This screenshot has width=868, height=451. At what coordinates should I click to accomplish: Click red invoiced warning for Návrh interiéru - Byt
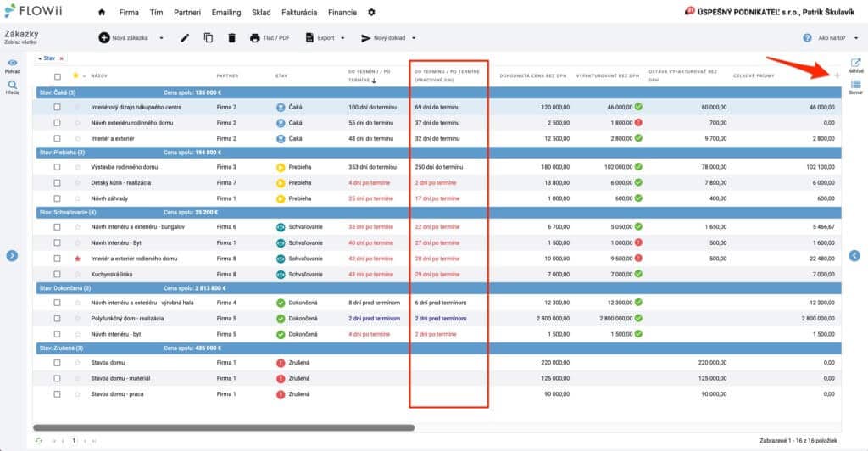pos(638,242)
